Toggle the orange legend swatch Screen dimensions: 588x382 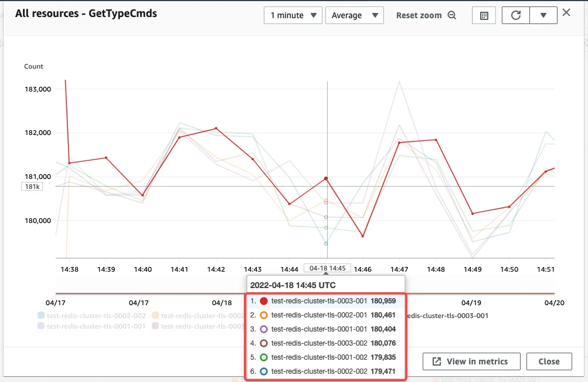click(155, 315)
